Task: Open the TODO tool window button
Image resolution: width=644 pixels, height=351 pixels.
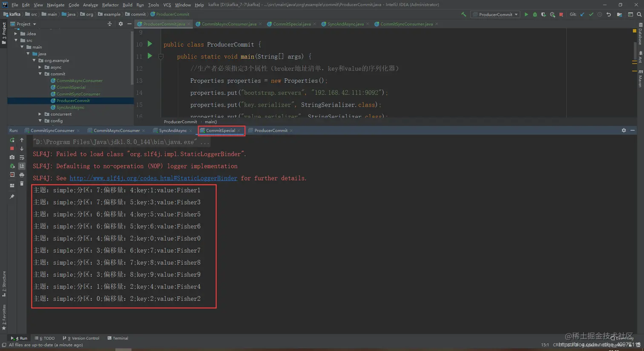Action: pos(45,338)
